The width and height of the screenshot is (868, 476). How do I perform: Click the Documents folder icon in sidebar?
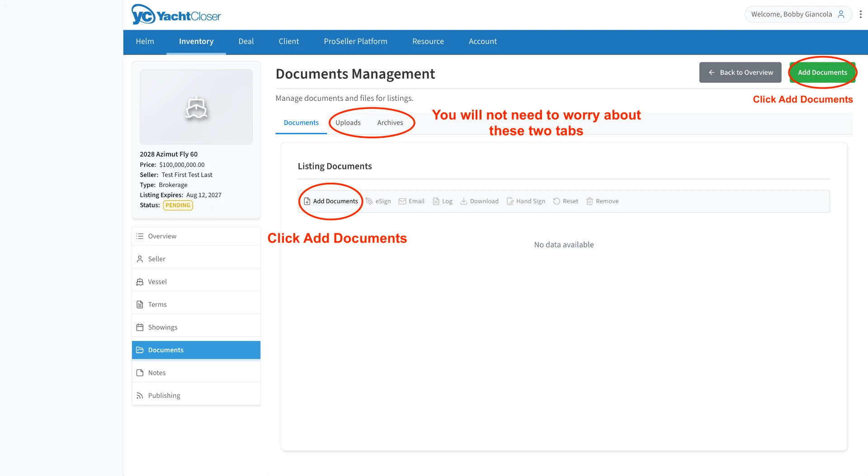pyautogui.click(x=140, y=350)
